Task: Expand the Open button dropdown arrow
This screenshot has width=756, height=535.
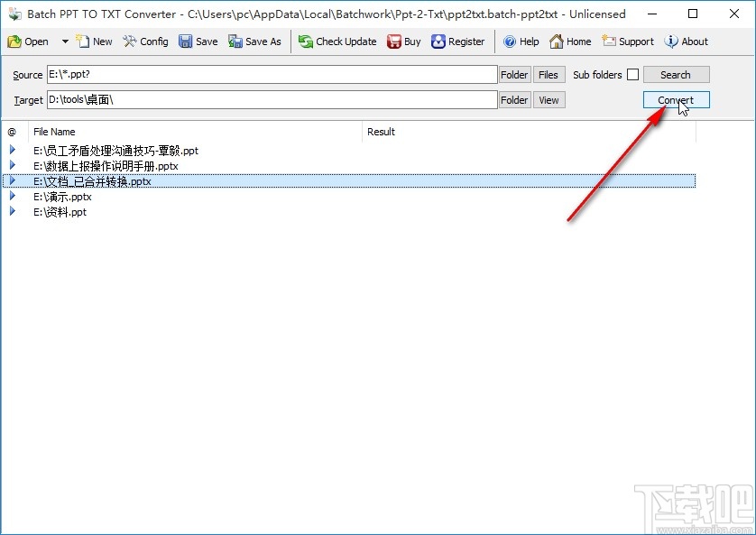Action: (64, 42)
